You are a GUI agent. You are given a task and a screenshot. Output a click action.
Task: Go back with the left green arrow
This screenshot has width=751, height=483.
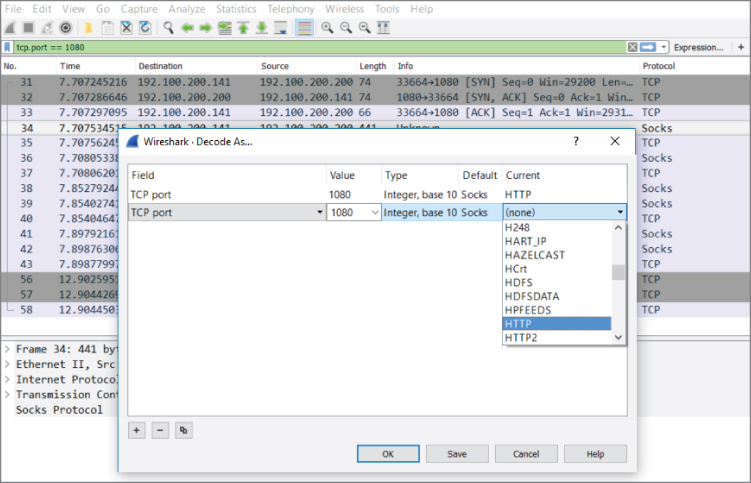[x=187, y=28]
